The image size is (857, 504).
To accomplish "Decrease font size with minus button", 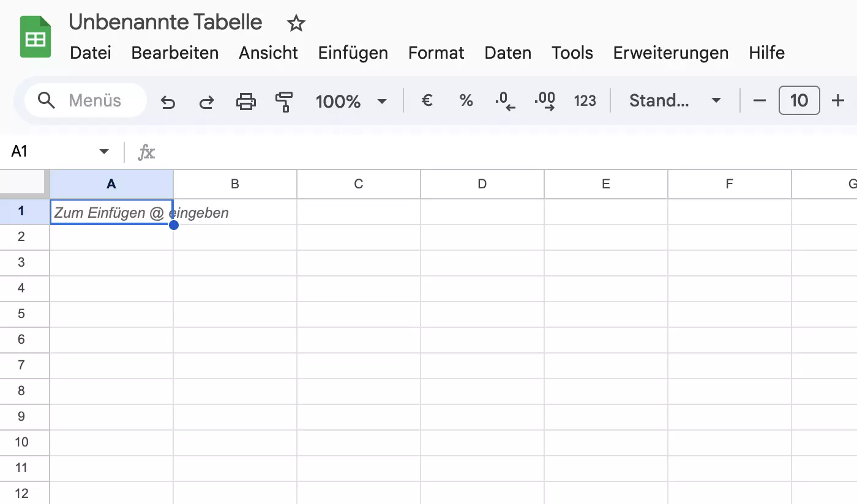I will click(x=760, y=100).
